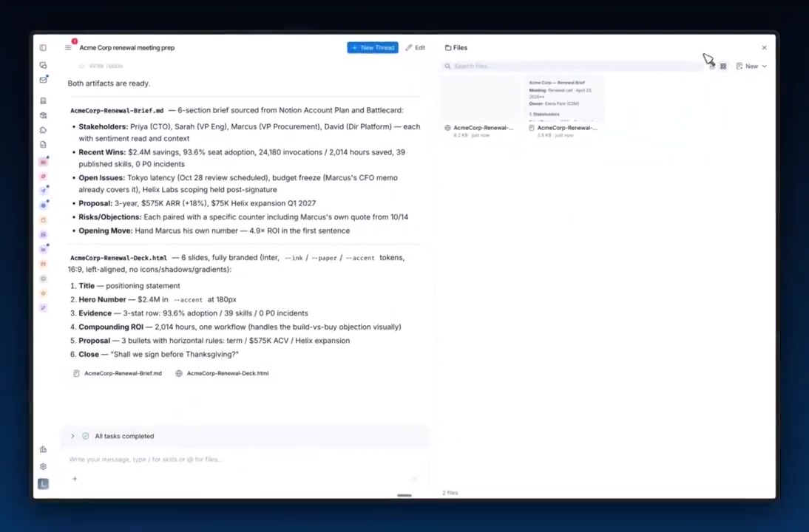Click the plus attach icon in composer
The height and width of the screenshot is (532, 809).
point(75,479)
